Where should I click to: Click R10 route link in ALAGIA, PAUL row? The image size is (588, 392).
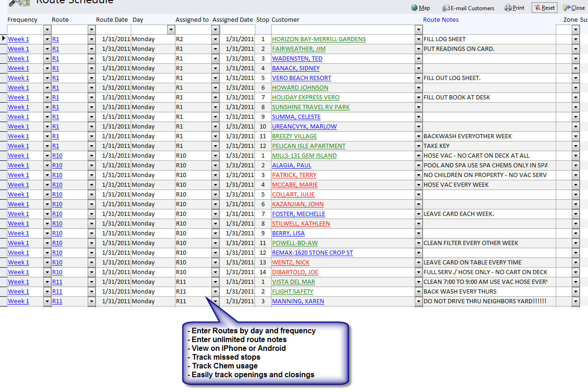point(57,165)
